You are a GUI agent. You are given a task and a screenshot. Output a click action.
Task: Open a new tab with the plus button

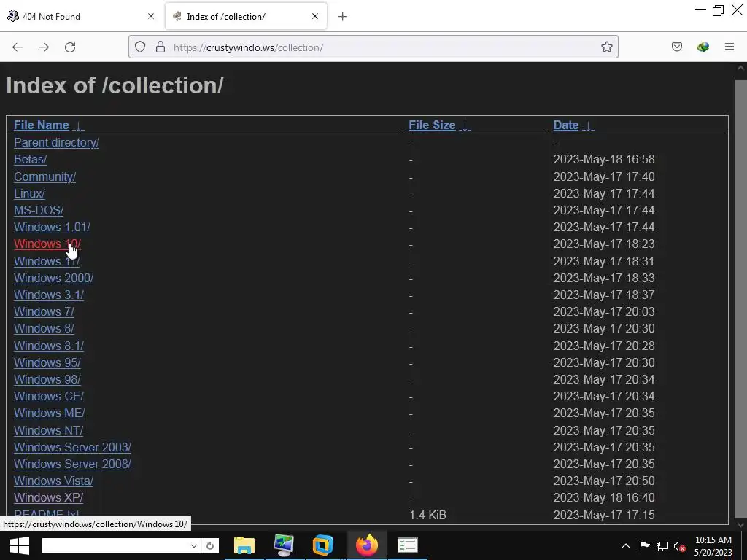tap(342, 17)
